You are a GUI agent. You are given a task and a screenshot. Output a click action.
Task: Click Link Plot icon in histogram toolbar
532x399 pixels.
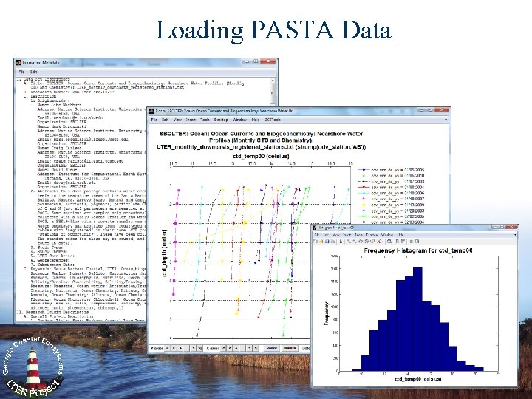pos(389,242)
